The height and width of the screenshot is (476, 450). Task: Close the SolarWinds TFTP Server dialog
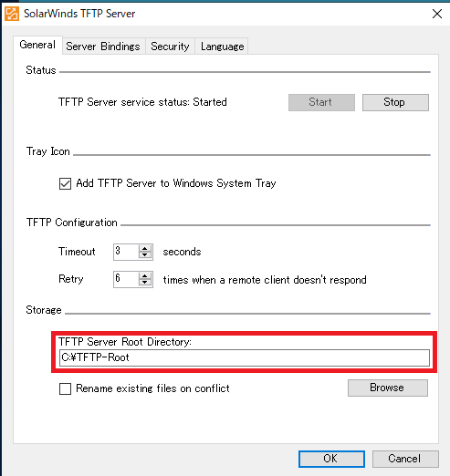pyautogui.click(x=437, y=14)
